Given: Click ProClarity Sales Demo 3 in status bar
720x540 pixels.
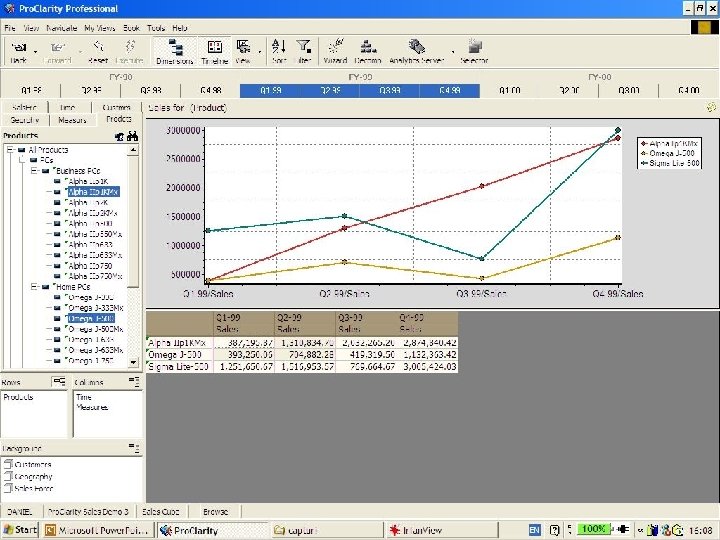Looking at the screenshot, I should click(x=89, y=511).
